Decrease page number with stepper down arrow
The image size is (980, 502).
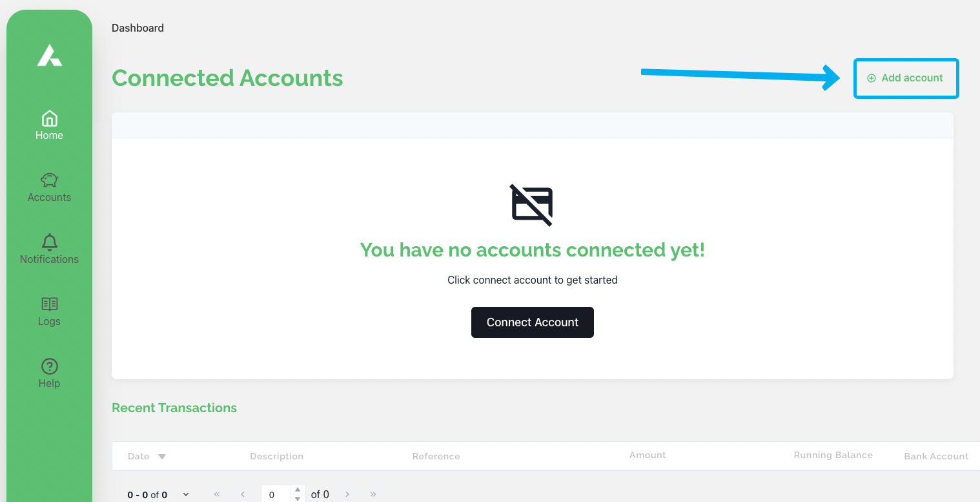[298, 499]
